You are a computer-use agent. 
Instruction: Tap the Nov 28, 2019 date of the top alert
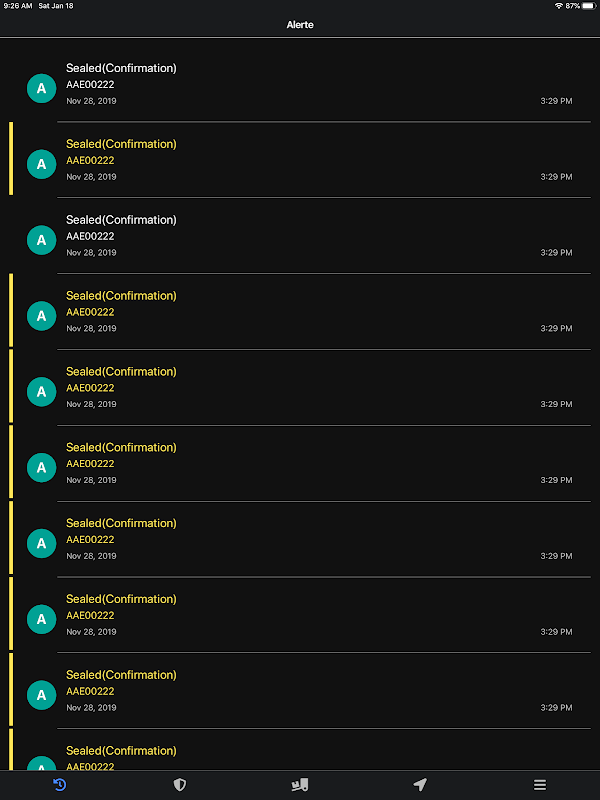(91, 101)
